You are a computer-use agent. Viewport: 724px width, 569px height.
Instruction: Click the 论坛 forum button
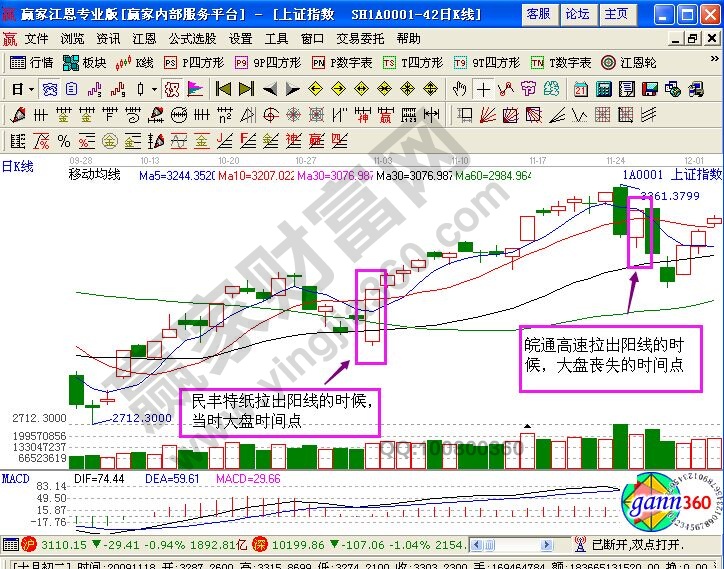pyautogui.click(x=577, y=14)
